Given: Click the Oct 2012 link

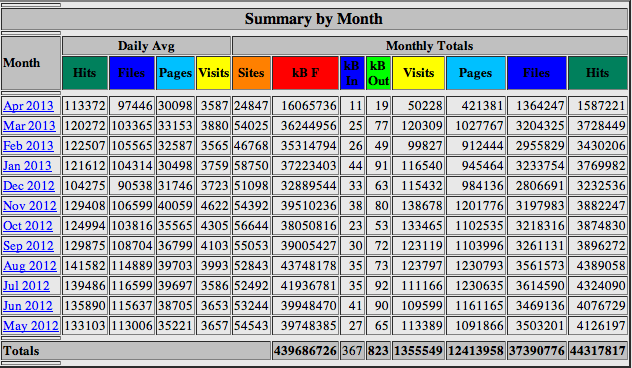Looking at the screenshot, I should pyautogui.click(x=28, y=225).
